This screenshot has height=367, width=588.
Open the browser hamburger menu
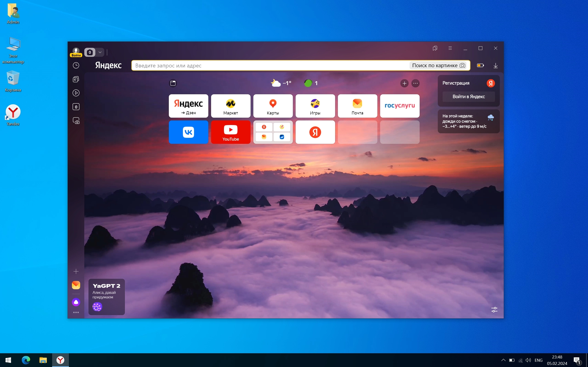coord(450,48)
